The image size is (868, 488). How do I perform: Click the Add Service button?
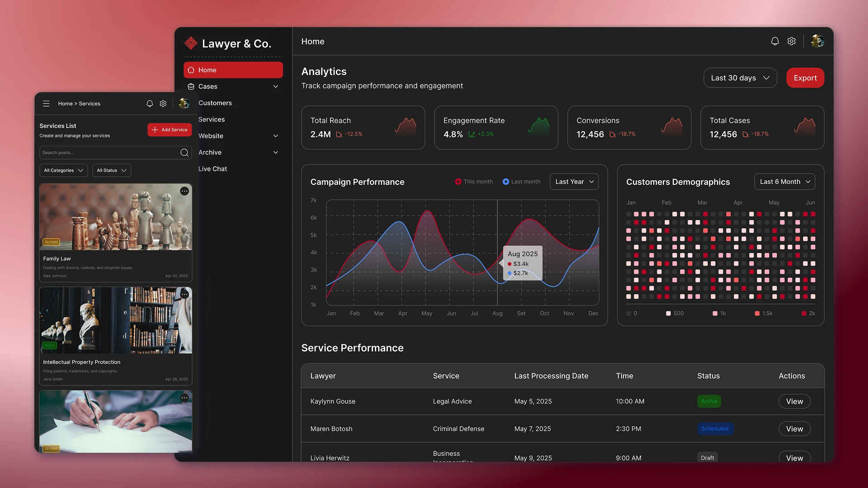(x=170, y=130)
